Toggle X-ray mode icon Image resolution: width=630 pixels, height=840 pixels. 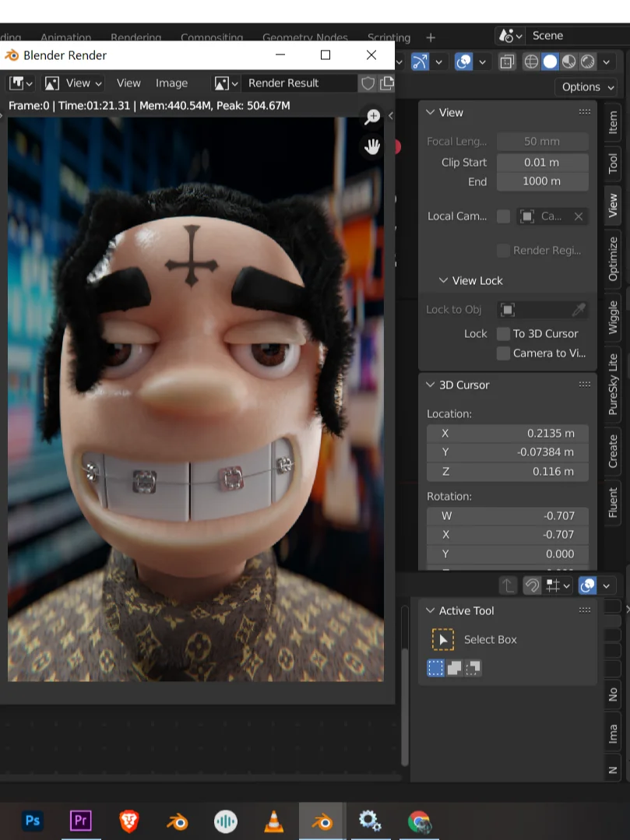507,62
